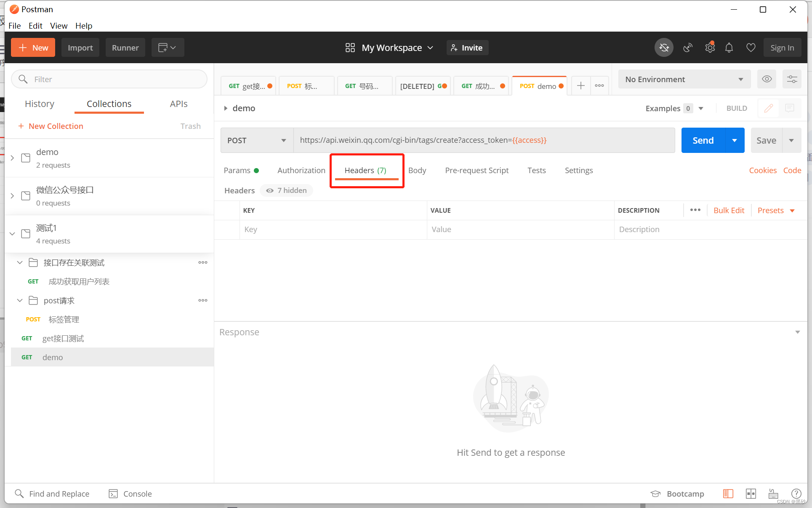
Task: Click the Import icon button
Action: click(x=80, y=48)
